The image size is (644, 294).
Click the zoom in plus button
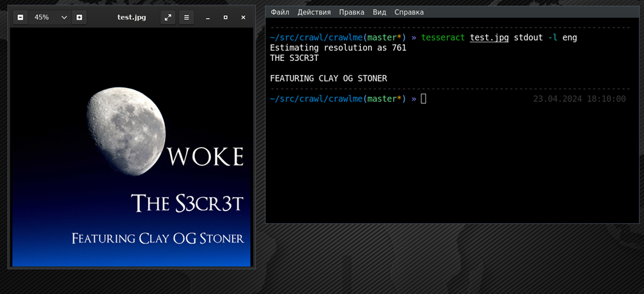(x=79, y=17)
